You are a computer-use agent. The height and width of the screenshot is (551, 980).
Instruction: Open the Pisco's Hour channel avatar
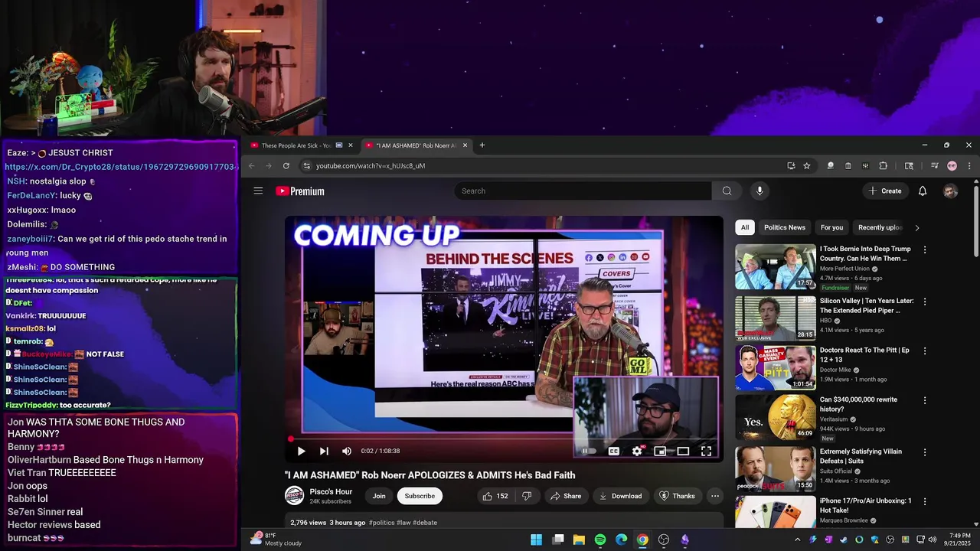[295, 496]
